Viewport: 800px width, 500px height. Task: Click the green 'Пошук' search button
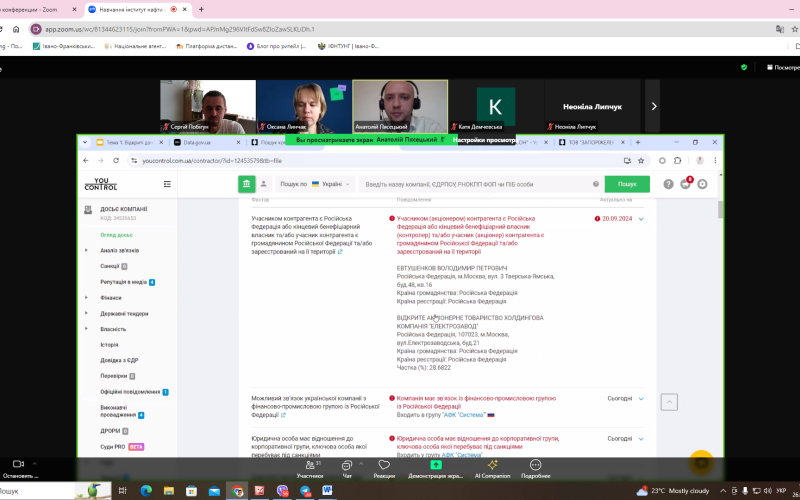627,184
